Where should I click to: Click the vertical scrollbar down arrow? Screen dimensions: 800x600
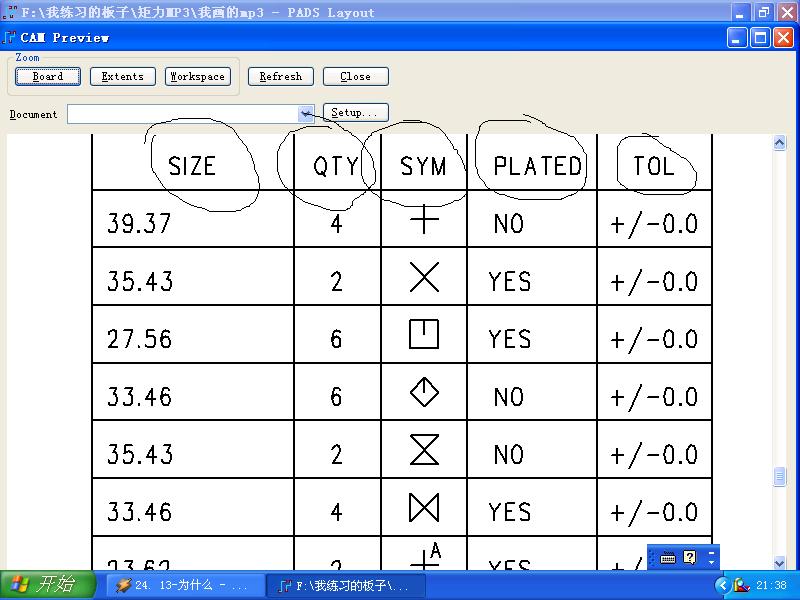(x=779, y=563)
